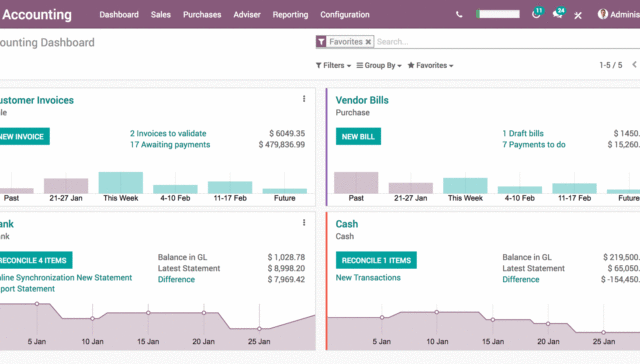Click the Accounting app title

pos(37,15)
